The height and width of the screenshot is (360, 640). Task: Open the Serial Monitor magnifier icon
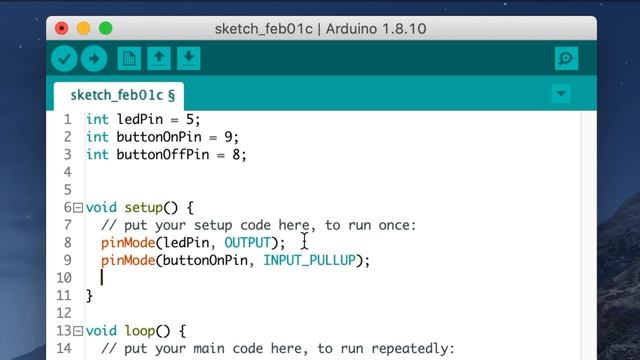pyautogui.click(x=566, y=59)
